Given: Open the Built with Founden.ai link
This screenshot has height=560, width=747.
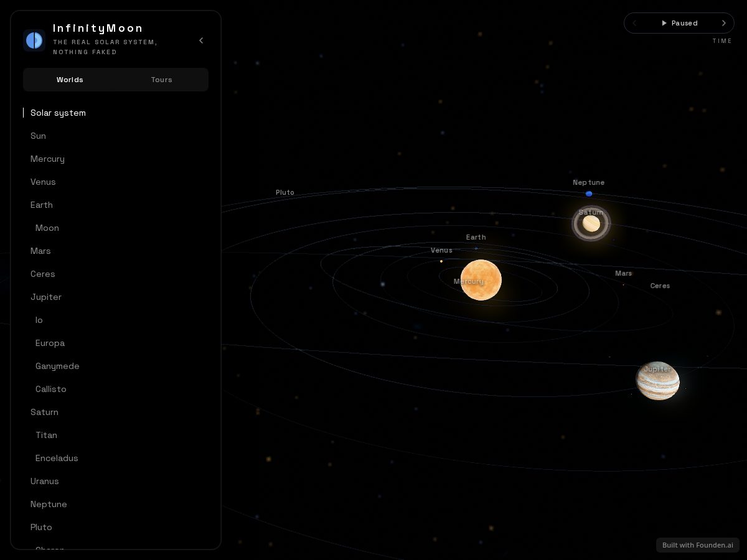Looking at the screenshot, I should click(698, 545).
